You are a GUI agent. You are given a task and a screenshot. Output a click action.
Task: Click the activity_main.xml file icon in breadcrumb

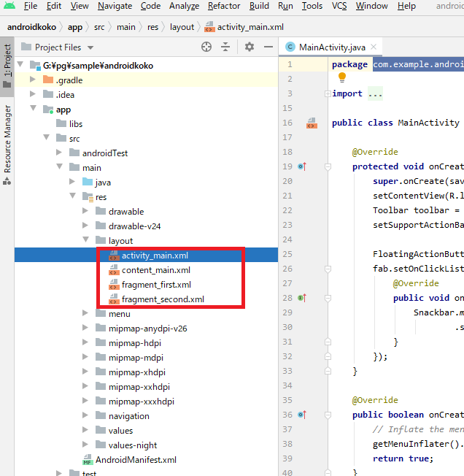click(x=209, y=27)
